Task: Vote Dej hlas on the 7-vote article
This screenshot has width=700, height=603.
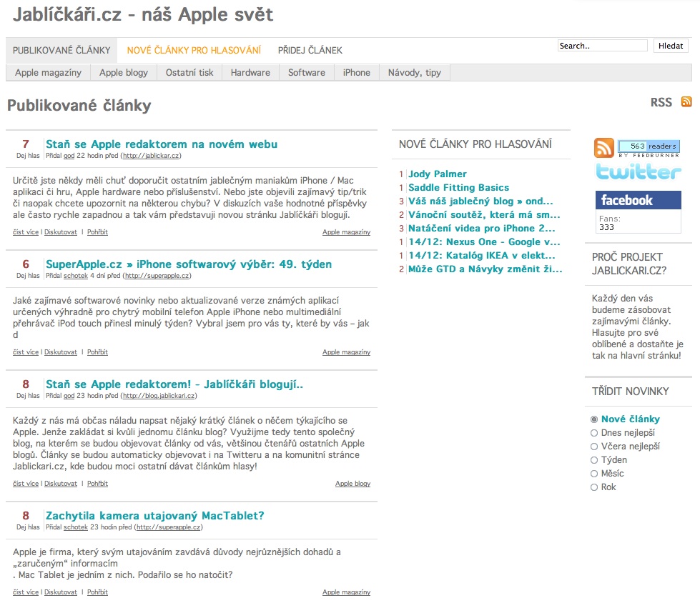Action: [28, 156]
